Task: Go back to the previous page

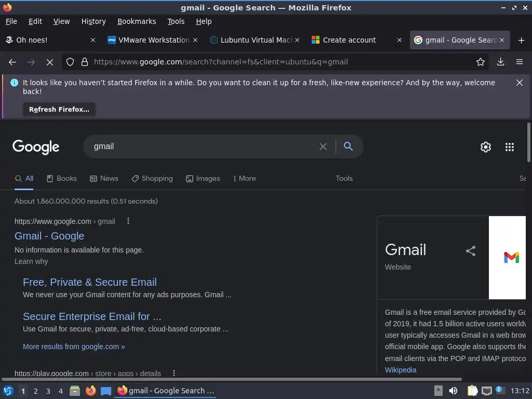Action: [12, 62]
